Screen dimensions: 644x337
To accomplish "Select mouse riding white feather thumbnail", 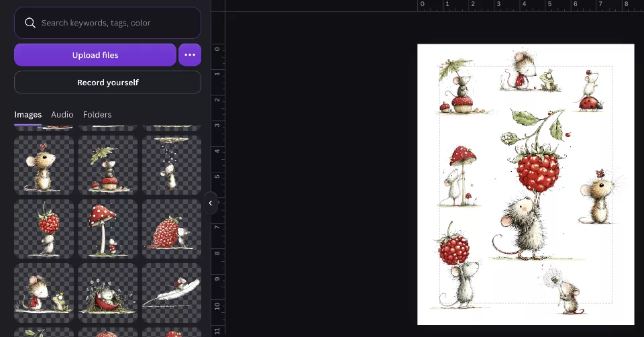I will pos(172,293).
